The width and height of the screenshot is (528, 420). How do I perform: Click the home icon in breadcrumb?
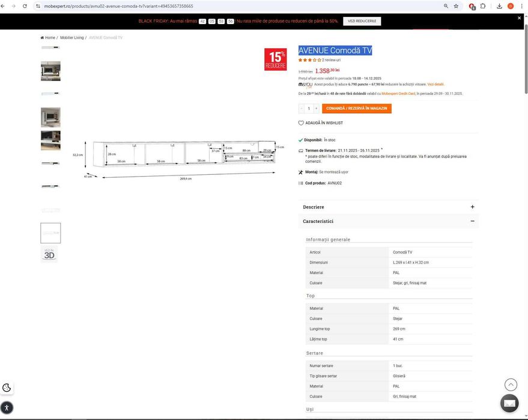(42, 38)
